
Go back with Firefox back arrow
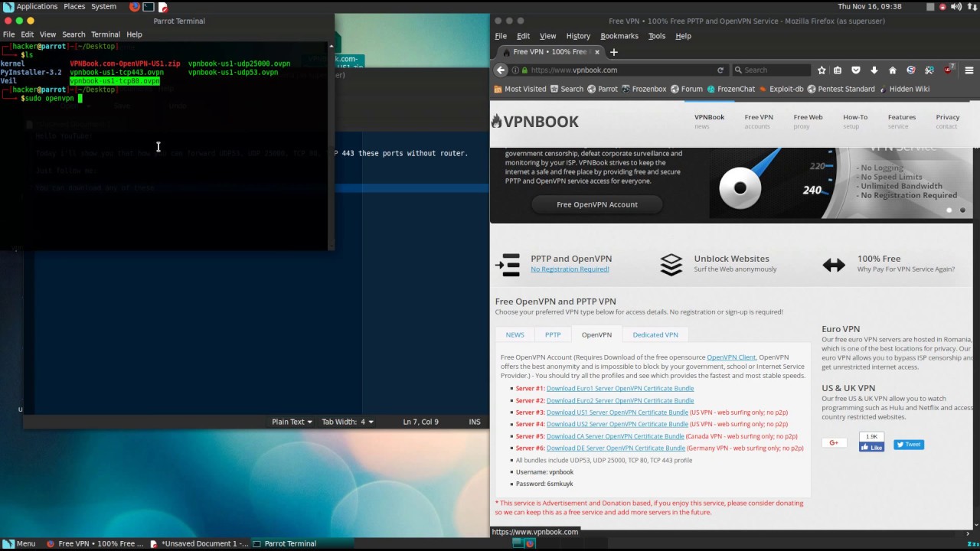(501, 70)
